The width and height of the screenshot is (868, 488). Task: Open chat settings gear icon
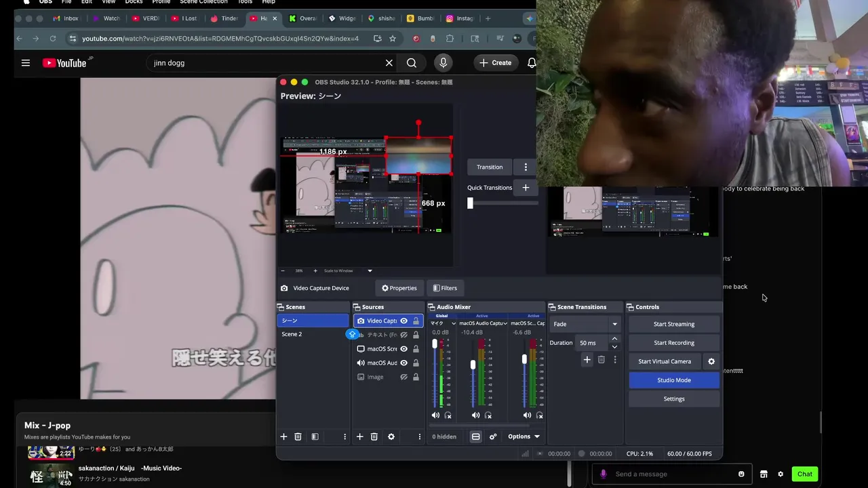pyautogui.click(x=781, y=474)
